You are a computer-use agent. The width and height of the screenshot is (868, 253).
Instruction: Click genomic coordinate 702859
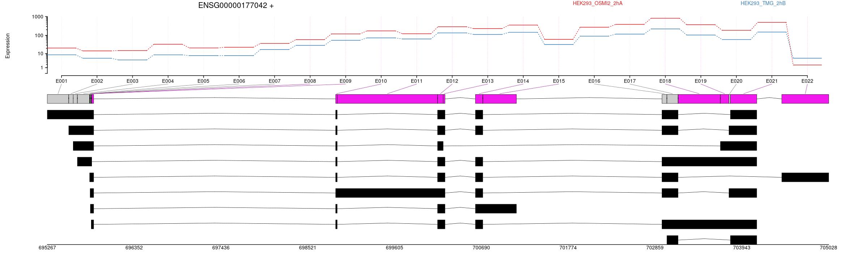coord(655,248)
